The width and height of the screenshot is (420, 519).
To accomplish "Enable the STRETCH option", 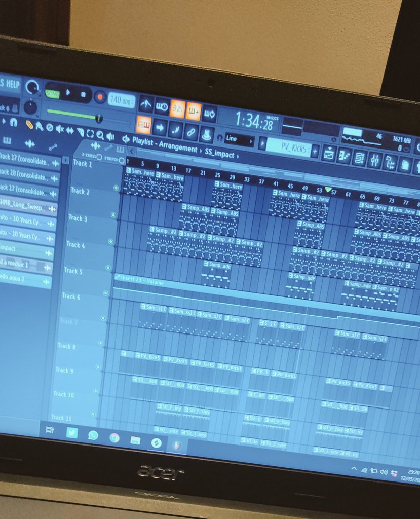I will tap(122, 161).
